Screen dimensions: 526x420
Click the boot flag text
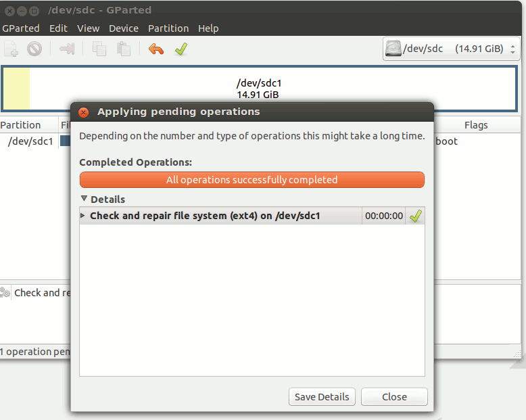pyautogui.click(x=446, y=141)
